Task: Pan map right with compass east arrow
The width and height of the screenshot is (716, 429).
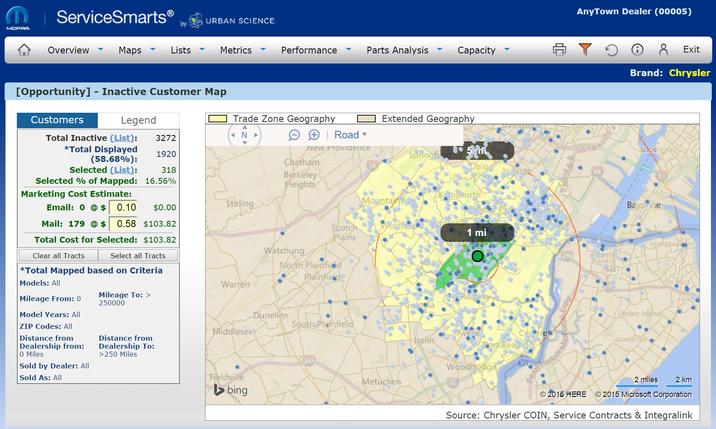Action: pos(256,135)
